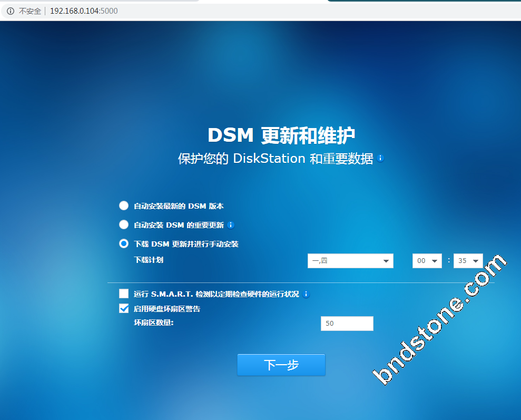Open the minute dropdown showing 35
Screen dimensions: 521x420
pyautogui.click(x=468, y=261)
